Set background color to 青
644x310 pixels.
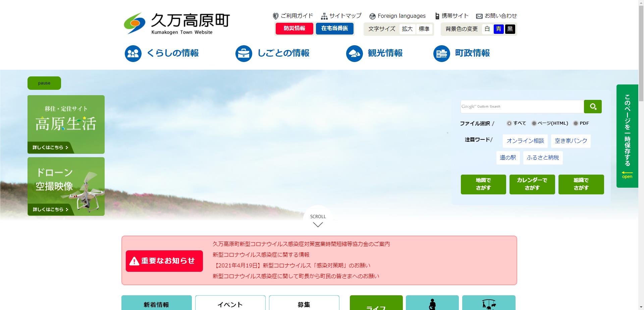pos(499,29)
